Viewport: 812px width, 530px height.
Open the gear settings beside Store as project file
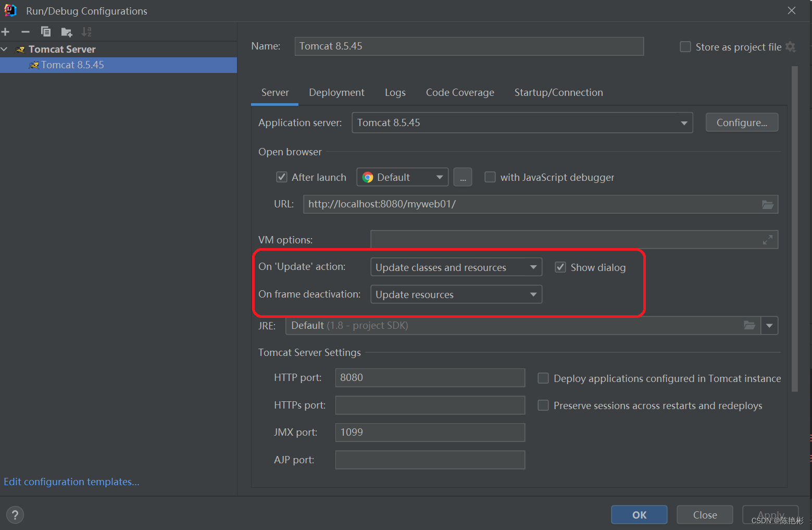[x=791, y=47]
